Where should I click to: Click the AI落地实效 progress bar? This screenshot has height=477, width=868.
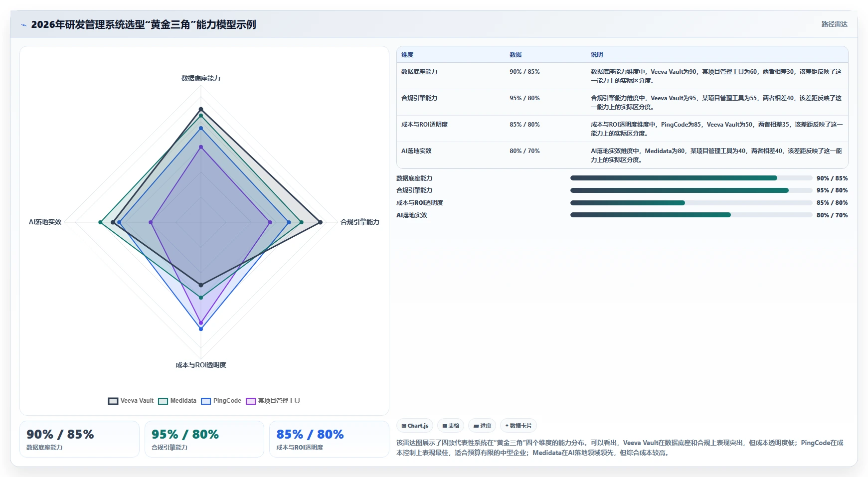click(x=692, y=215)
